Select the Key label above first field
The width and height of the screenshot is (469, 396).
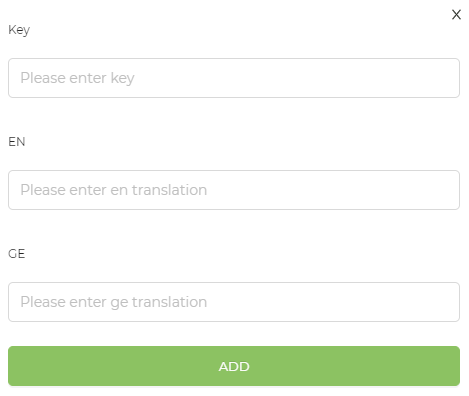click(19, 30)
